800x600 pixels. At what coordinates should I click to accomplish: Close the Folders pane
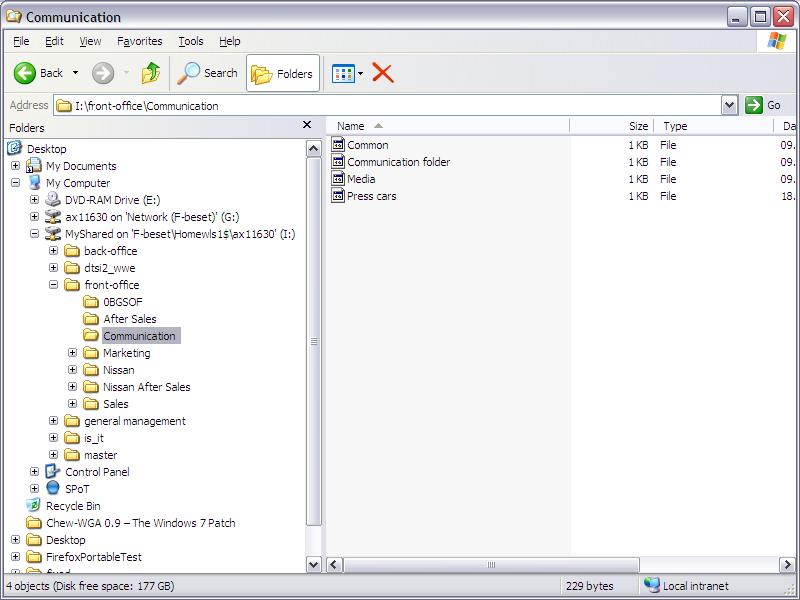(x=307, y=125)
